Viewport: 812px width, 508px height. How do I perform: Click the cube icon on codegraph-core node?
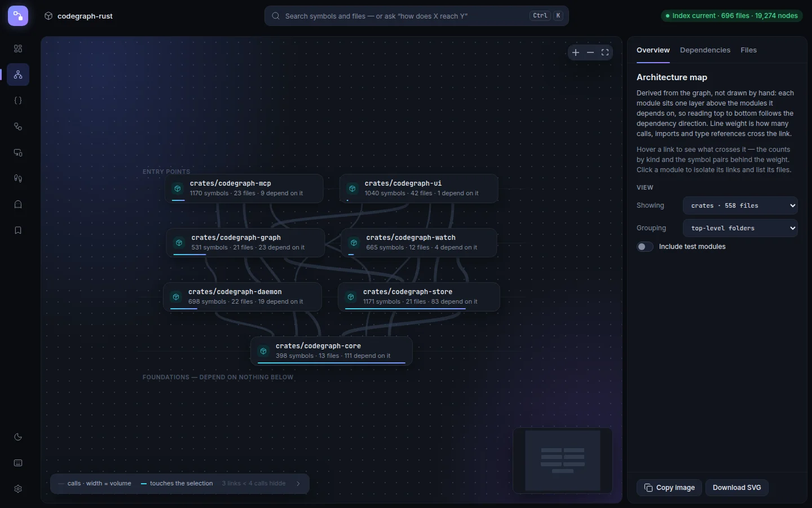click(x=263, y=351)
